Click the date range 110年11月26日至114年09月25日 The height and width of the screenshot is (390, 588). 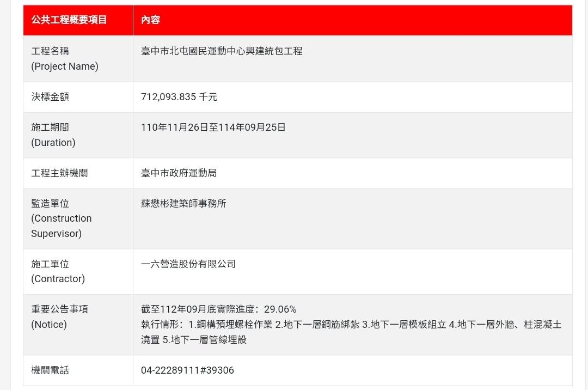(213, 127)
